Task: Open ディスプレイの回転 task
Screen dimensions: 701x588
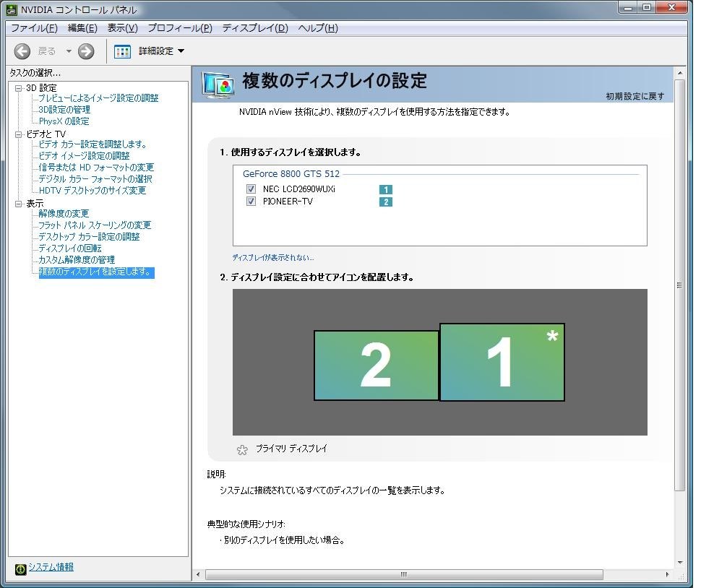Action: pyautogui.click(x=70, y=248)
